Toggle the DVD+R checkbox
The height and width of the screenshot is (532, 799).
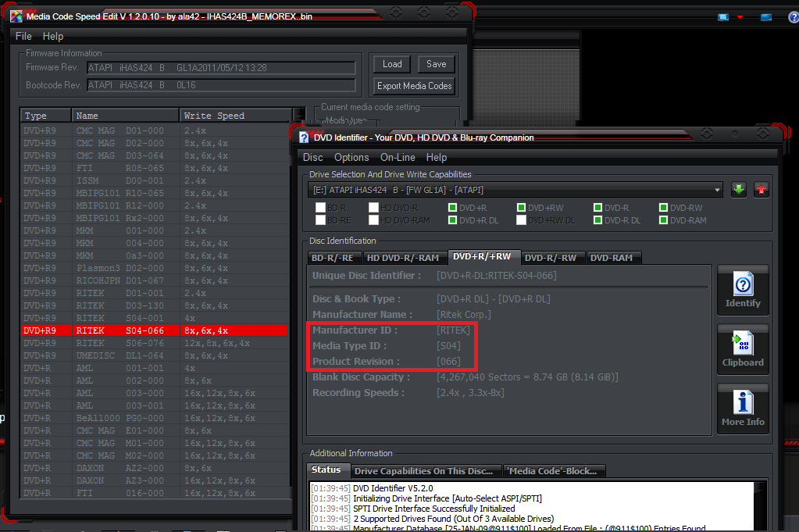(x=452, y=207)
